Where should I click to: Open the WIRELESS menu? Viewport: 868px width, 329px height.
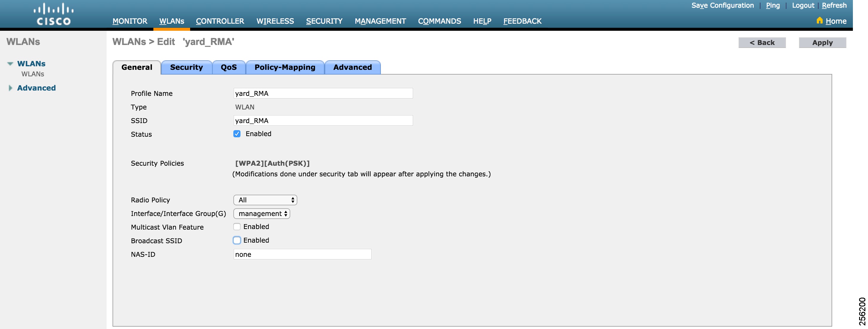(275, 21)
